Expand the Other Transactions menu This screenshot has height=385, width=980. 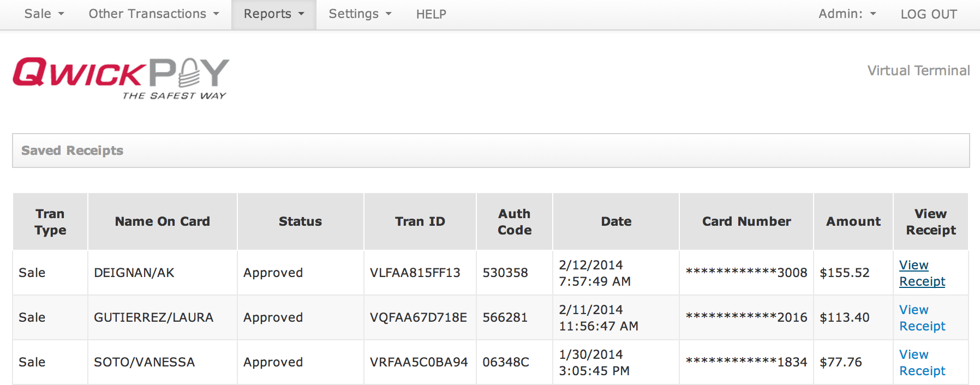[x=153, y=14]
